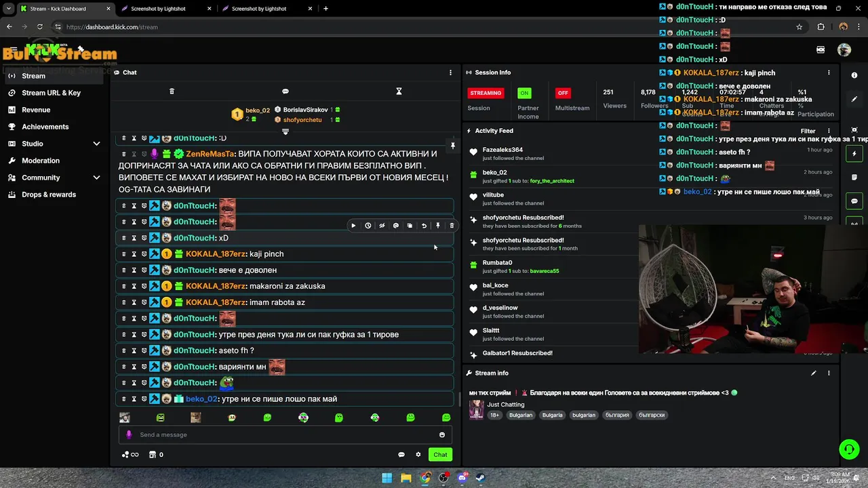
Task: Open the Chat panel three-dot menu
Action: (450, 73)
